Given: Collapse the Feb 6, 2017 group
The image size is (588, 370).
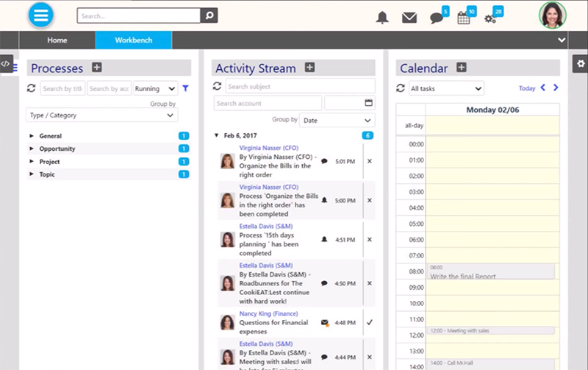Looking at the screenshot, I should point(216,135).
